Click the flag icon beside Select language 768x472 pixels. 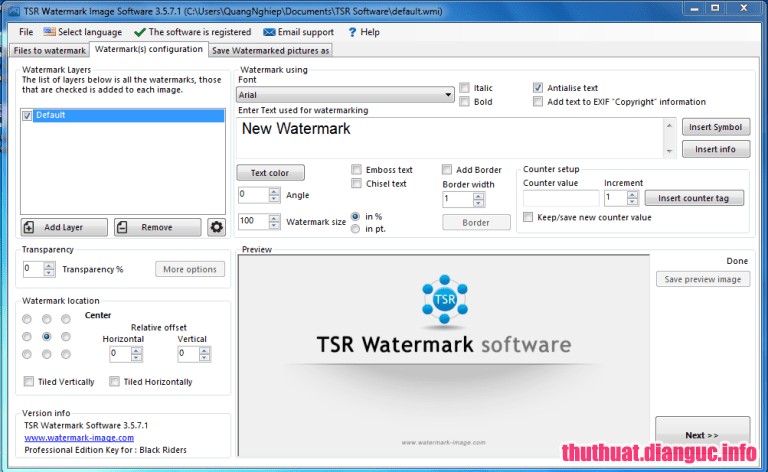tap(49, 32)
